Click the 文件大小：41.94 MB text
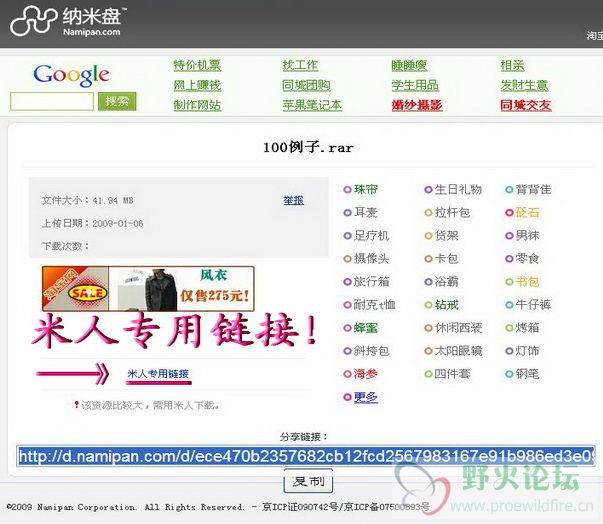 tap(87, 200)
